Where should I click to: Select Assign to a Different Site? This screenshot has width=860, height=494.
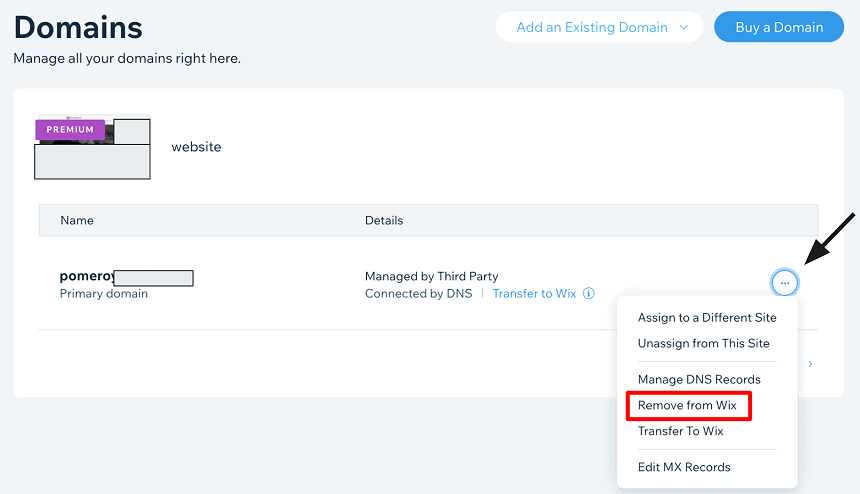tap(707, 317)
